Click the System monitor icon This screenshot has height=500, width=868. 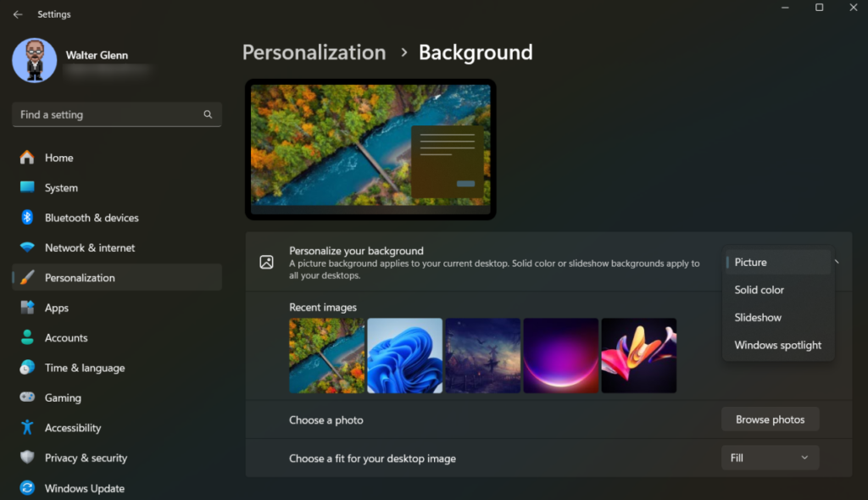pos(27,187)
